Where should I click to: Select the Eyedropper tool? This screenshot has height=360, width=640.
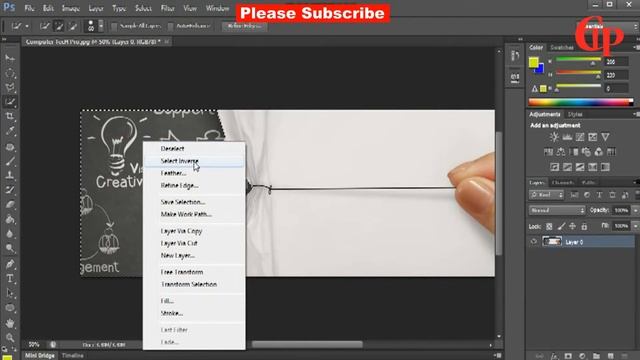click(x=10, y=131)
